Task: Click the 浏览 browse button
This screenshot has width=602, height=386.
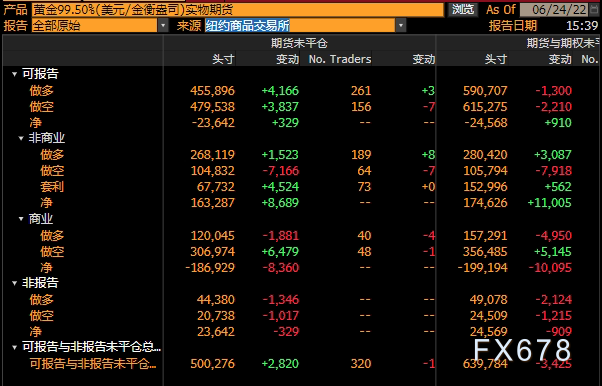Action: click(x=462, y=9)
